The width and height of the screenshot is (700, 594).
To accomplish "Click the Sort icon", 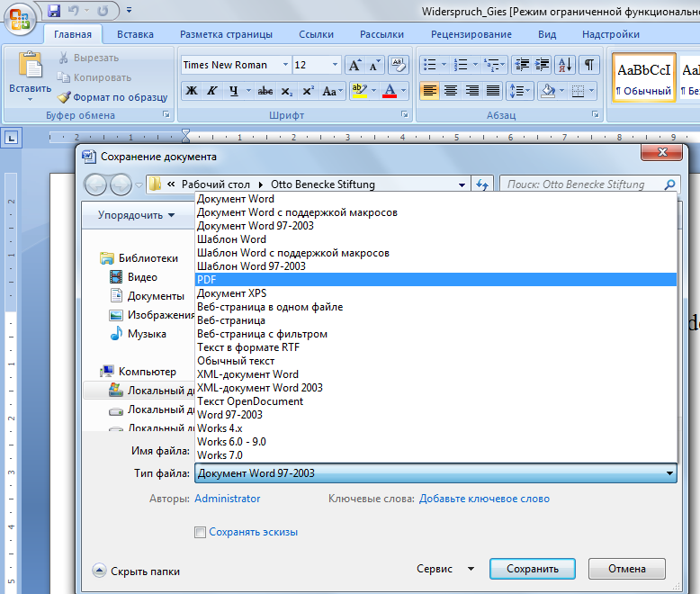I will pos(565,65).
